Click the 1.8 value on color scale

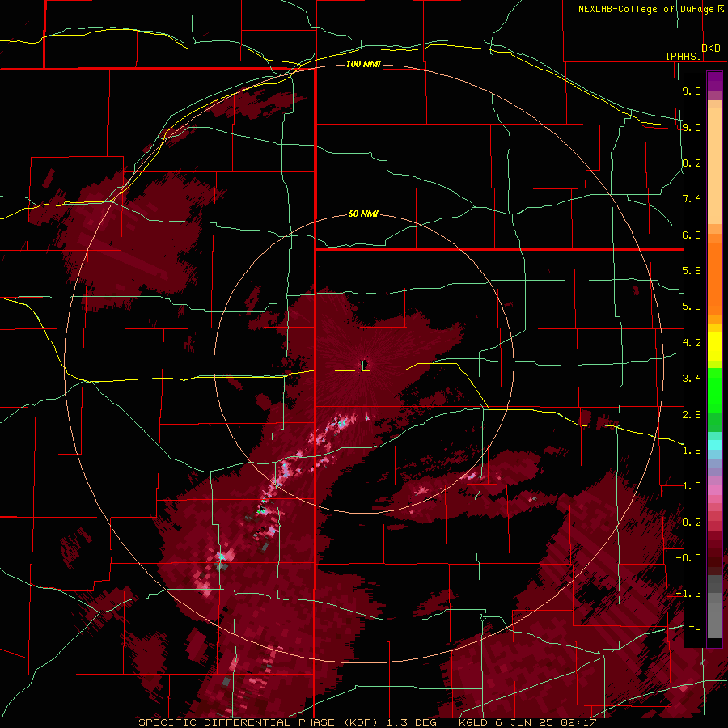pyautogui.click(x=692, y=451)
